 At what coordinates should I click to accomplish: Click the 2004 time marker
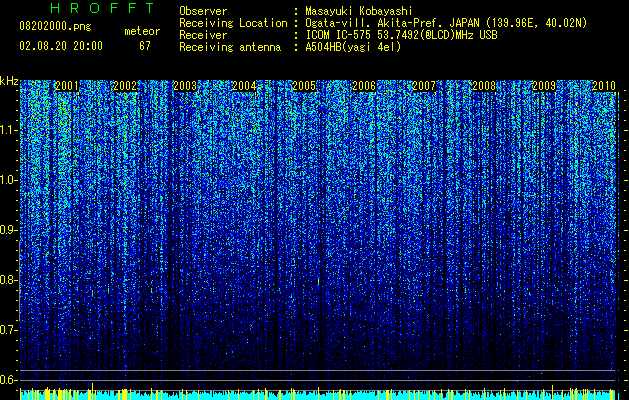[x=244, y=85]
